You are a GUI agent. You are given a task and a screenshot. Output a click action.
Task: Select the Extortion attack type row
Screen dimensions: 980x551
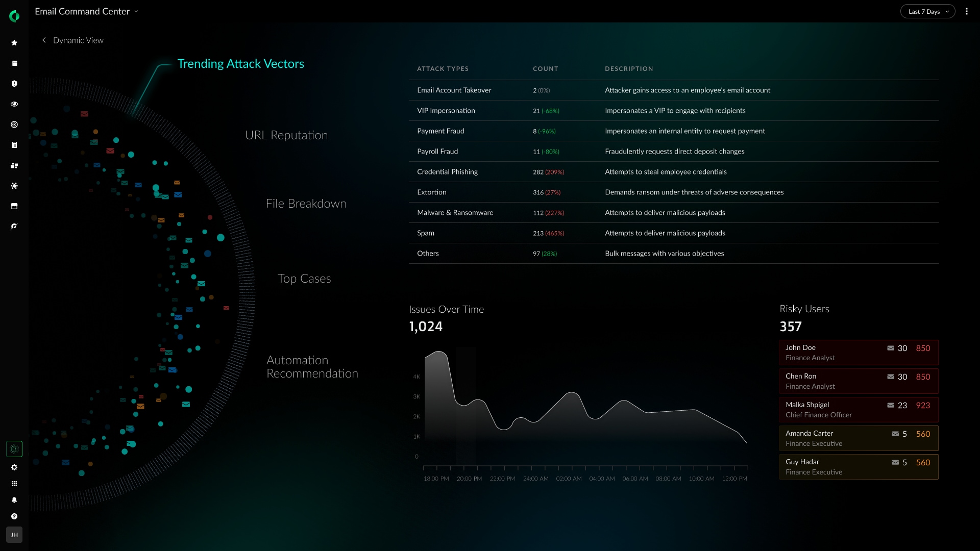point(674,192)
